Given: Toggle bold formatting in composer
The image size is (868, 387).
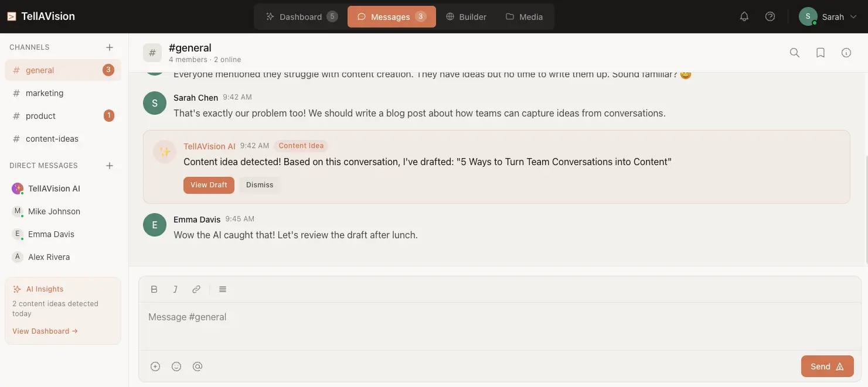Looking at the screenshot, I should click(154, 289).
